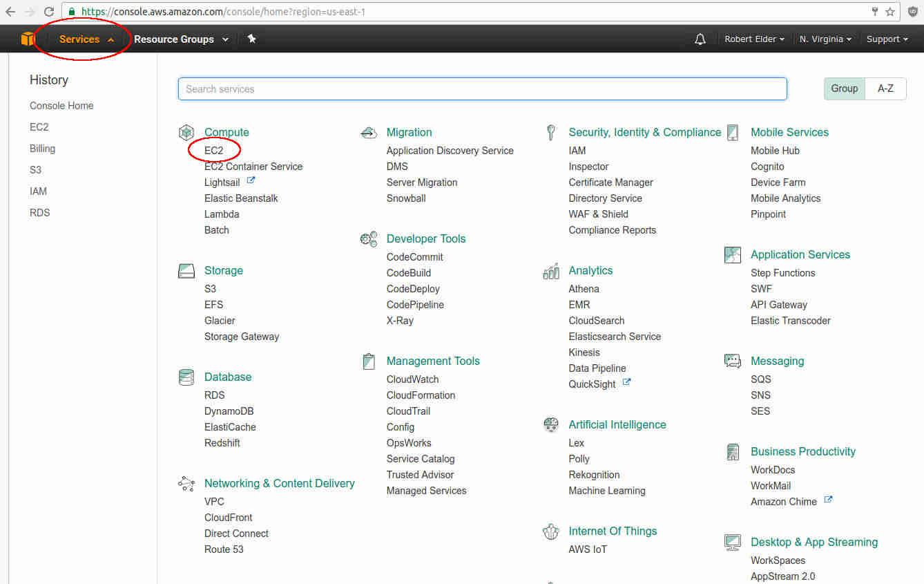Click the Internet Of Things icon
The width and height of the screenshot is (924, 584).
[x=550, y=531]
